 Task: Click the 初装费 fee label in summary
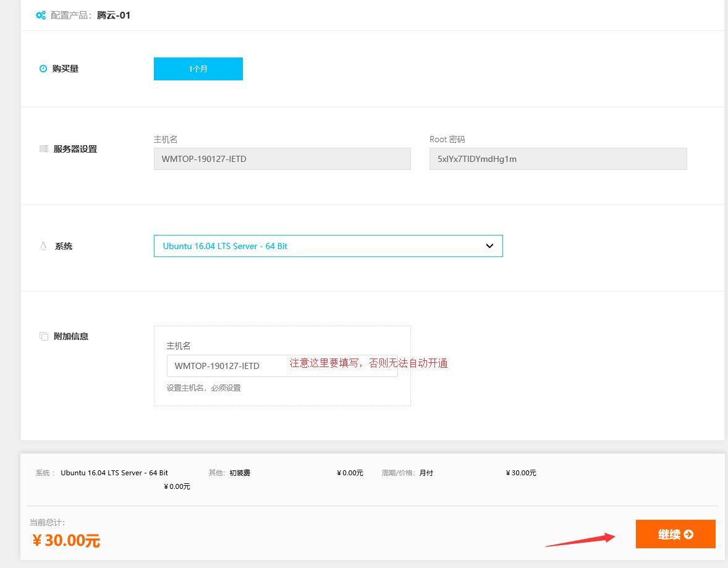(240, 473)
